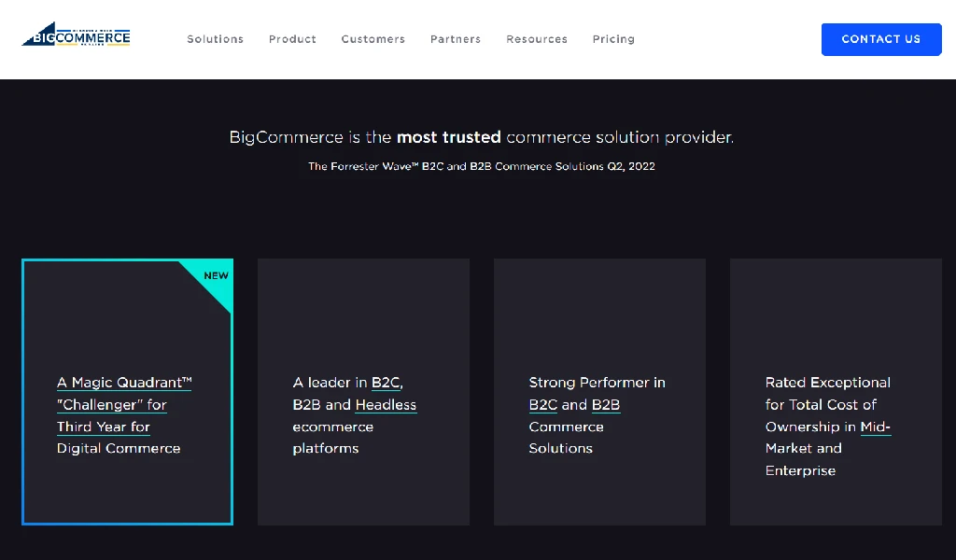Screen dimensions: 956x560
Task: Click the Contact Us button
Action: point(881,39)
